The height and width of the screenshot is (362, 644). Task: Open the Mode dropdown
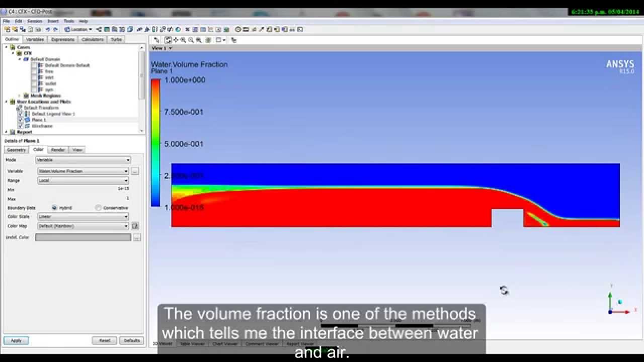[x=83, y=160]
